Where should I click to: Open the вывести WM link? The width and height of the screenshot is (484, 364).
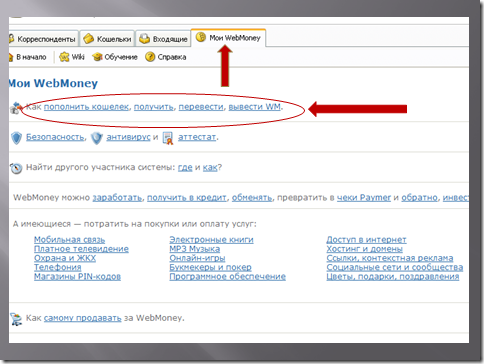[x=254, y=107]
